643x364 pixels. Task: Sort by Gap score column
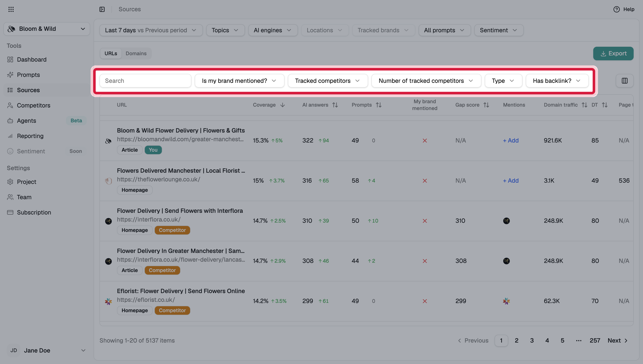click(486, 105)
